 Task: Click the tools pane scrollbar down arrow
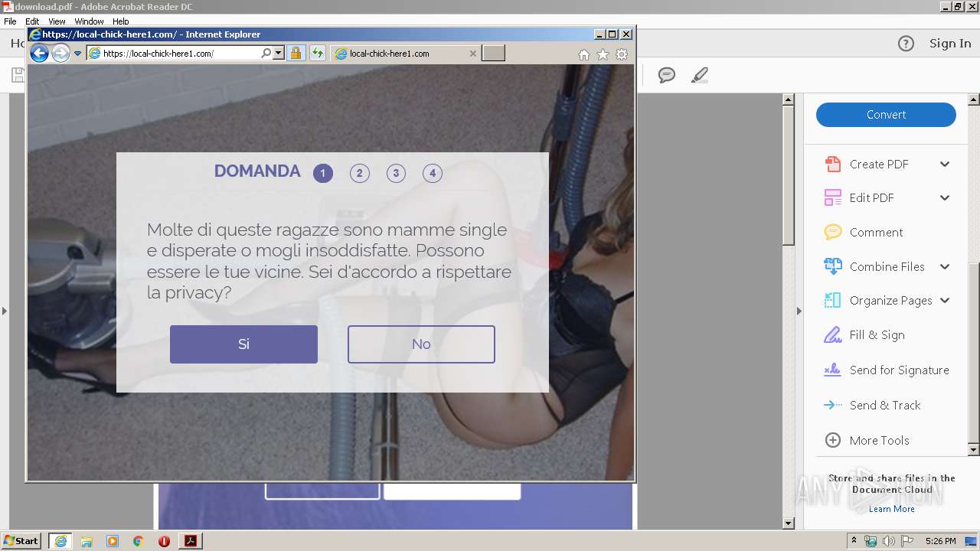974,450
